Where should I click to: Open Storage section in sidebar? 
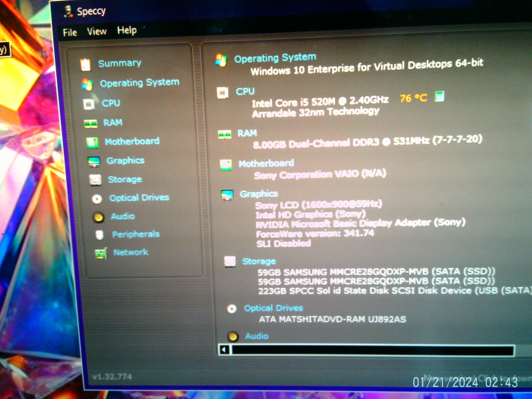click(125, 180)
